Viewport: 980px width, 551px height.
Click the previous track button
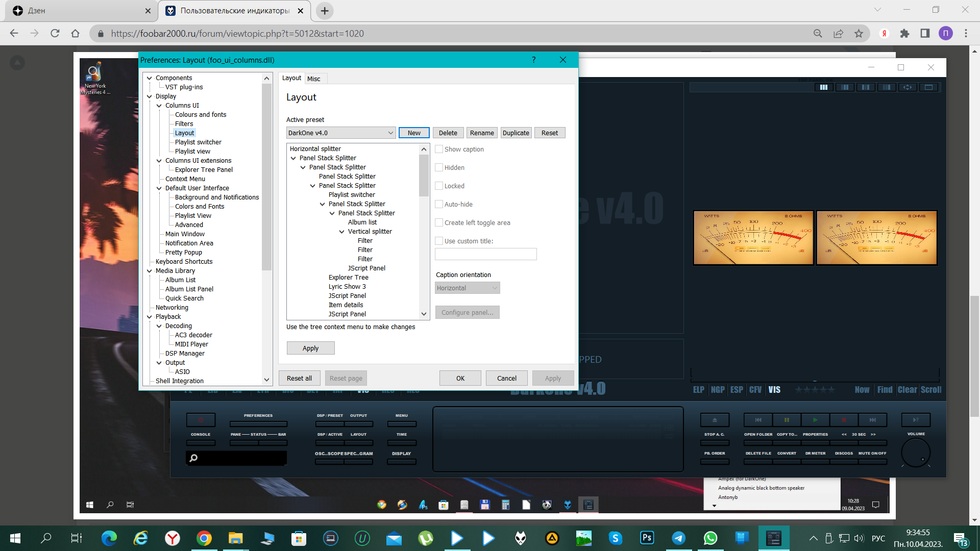[x=758, y=420]
